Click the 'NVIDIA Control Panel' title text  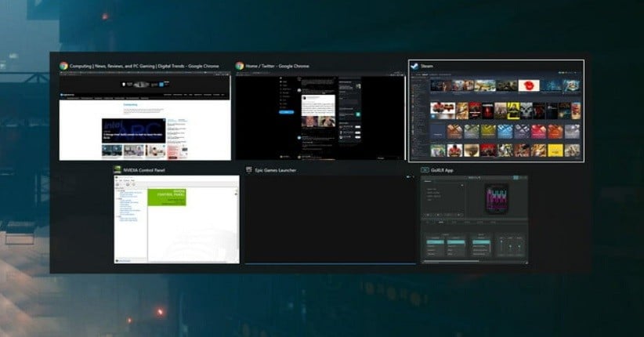(143, 170)
